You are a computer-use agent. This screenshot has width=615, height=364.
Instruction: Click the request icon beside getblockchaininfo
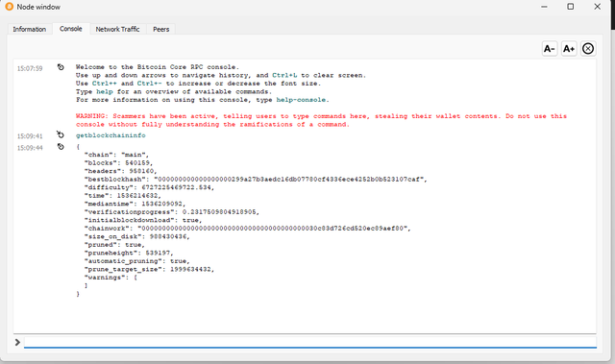pos(61,134)
